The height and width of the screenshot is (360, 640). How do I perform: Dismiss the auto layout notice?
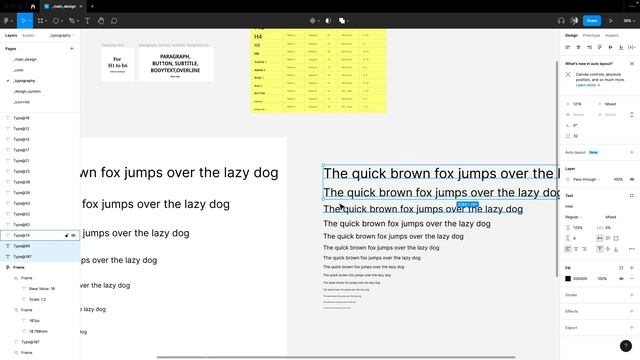tap(632, 64)
